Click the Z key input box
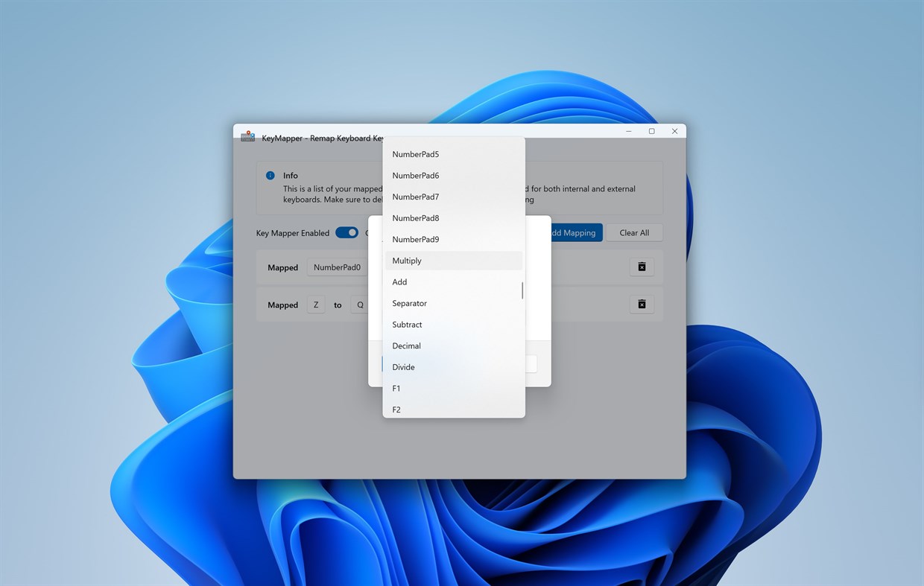924x586 pixels. click(315, 304)
